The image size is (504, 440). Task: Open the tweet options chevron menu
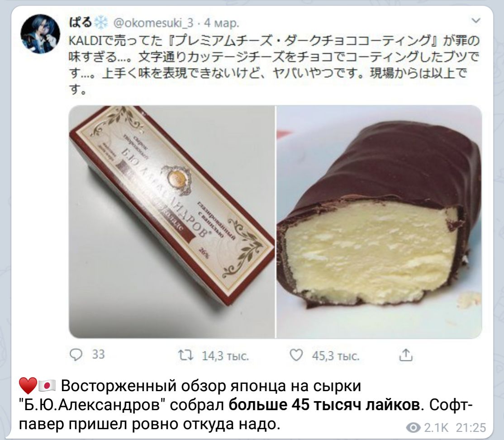[x=475, y=21]
